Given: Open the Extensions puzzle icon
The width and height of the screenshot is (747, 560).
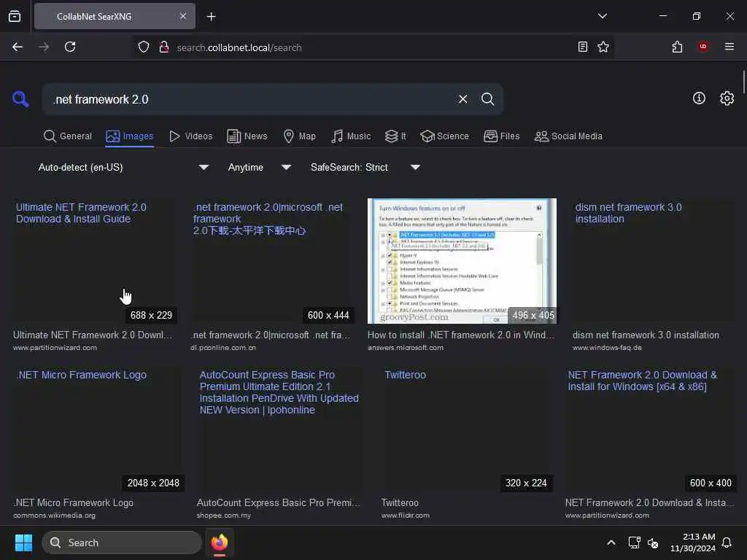Looking at the screenshot, I should [677, 47].
